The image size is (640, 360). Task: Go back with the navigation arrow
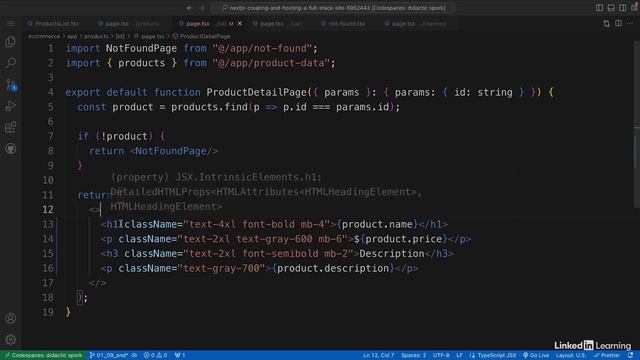pos(189,8)
